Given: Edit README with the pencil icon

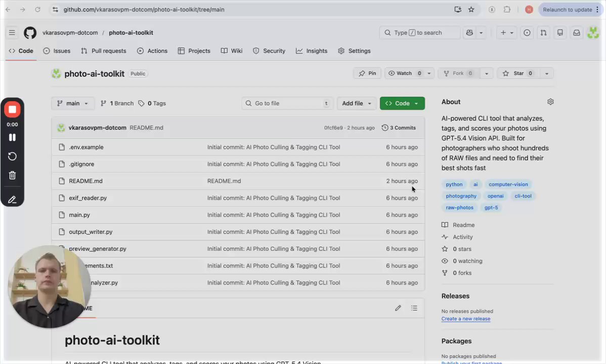Looking at the screenshot, I should coord(398,308).
